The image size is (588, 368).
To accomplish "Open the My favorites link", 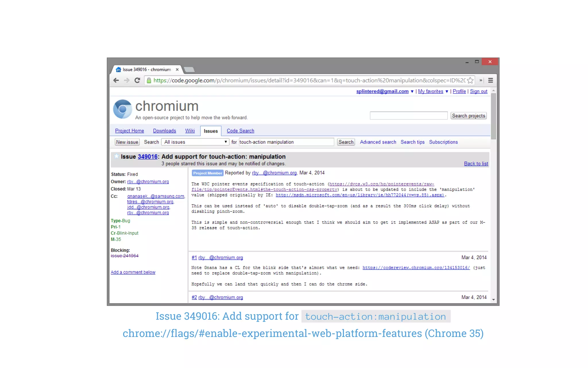I will [431, 91].
